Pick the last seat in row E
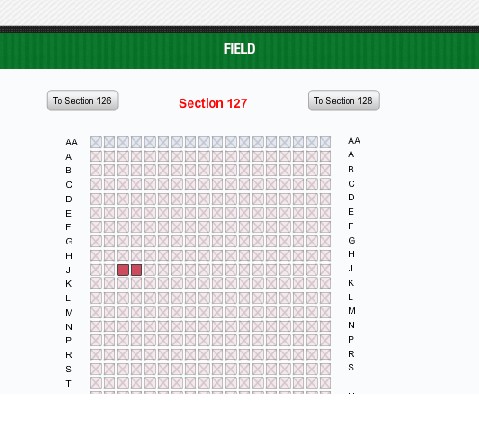 coord(325,213)
